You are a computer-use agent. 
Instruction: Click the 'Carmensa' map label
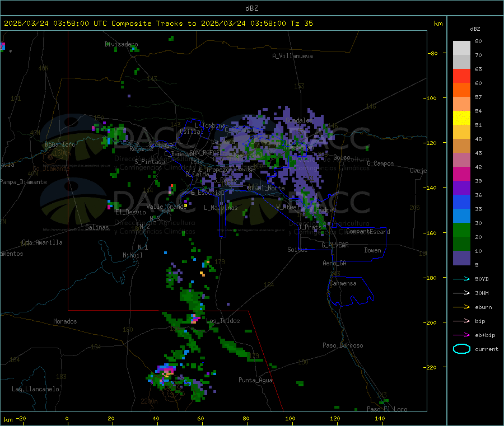coord(343,283)
